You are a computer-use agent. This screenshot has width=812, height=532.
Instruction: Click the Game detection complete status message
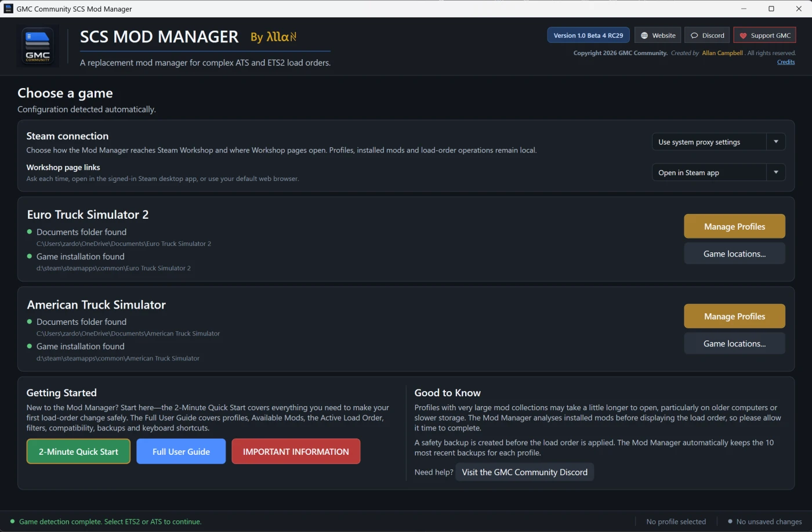click(110, 522)
